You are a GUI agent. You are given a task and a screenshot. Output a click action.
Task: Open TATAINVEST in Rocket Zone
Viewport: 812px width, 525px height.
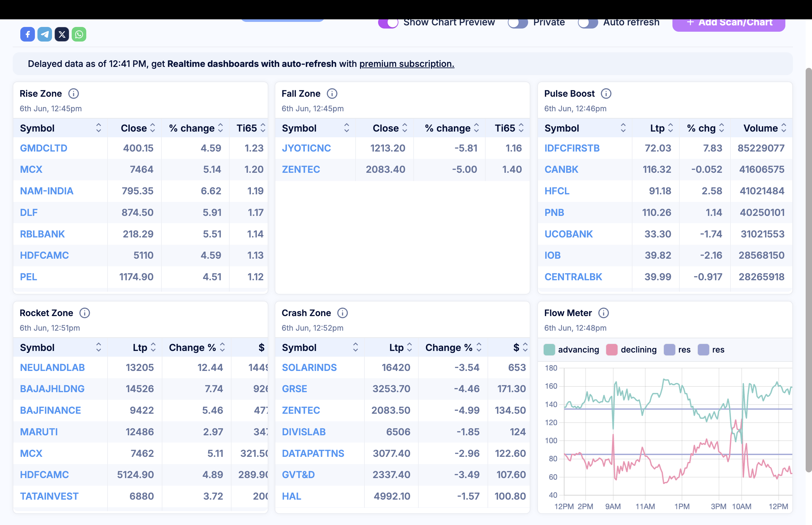click(x=49, y=496)
